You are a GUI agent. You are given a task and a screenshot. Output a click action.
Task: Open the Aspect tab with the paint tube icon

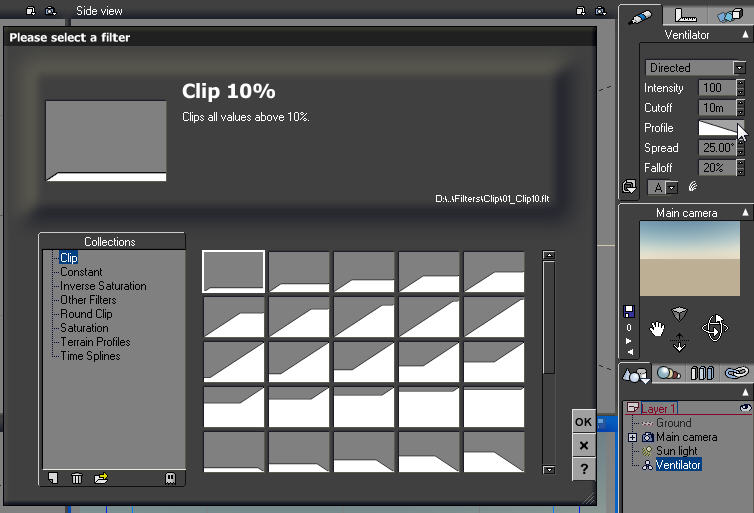[641, 16]
